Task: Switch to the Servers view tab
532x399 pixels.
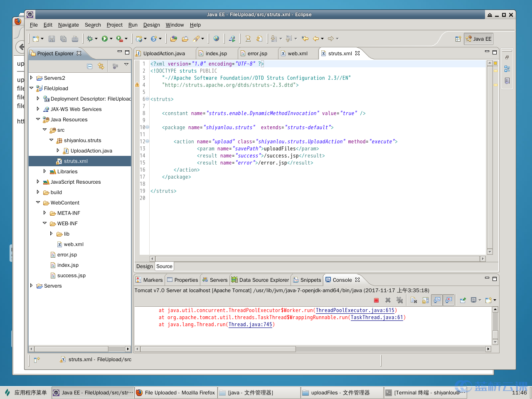Action: point(215,280)
